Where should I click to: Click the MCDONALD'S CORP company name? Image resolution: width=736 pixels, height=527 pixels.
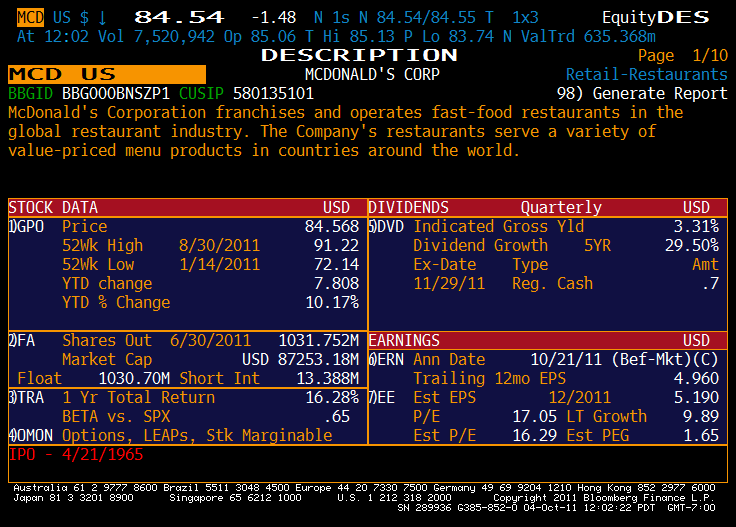click(x=372, y=74)
